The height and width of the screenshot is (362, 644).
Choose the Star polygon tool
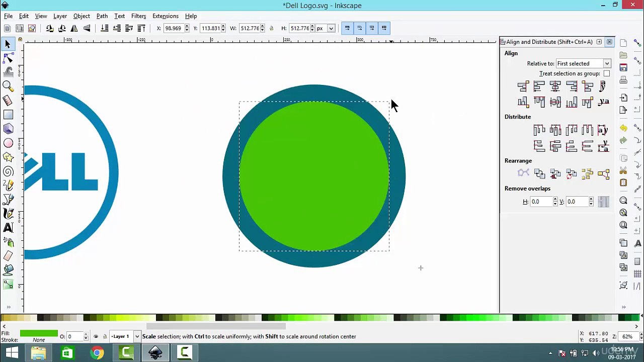pos(8,157)
